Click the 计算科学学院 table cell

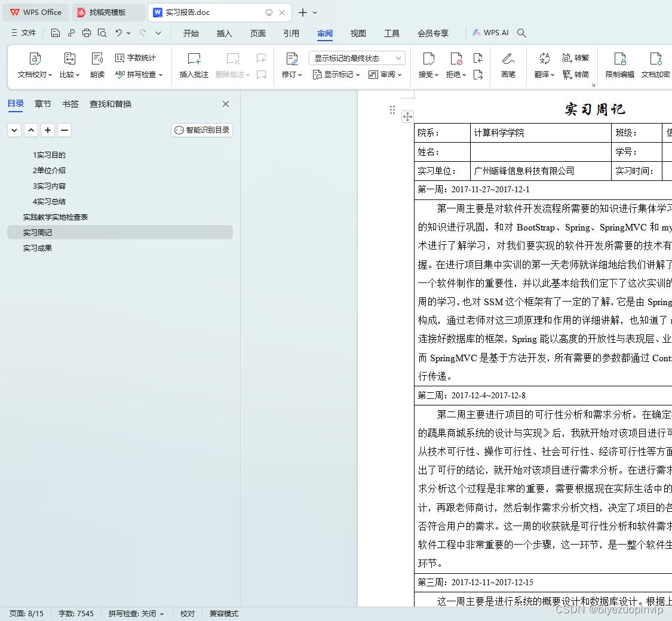[541, 133]
